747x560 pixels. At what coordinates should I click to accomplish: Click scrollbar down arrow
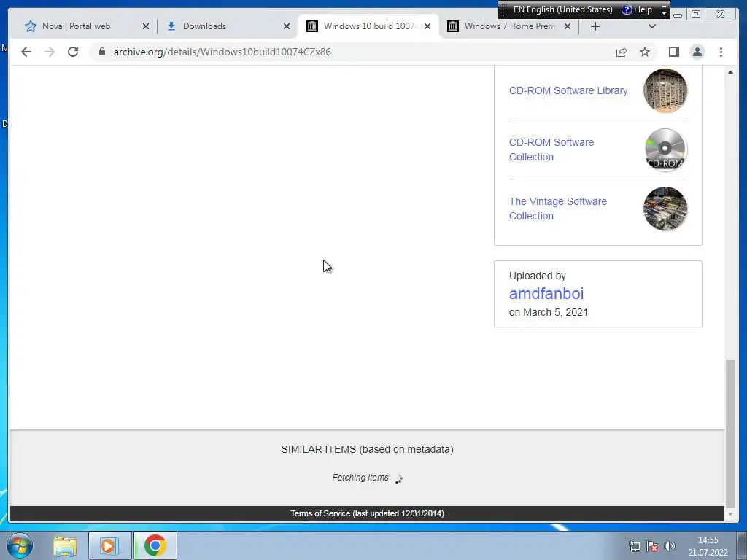(730, 514)
